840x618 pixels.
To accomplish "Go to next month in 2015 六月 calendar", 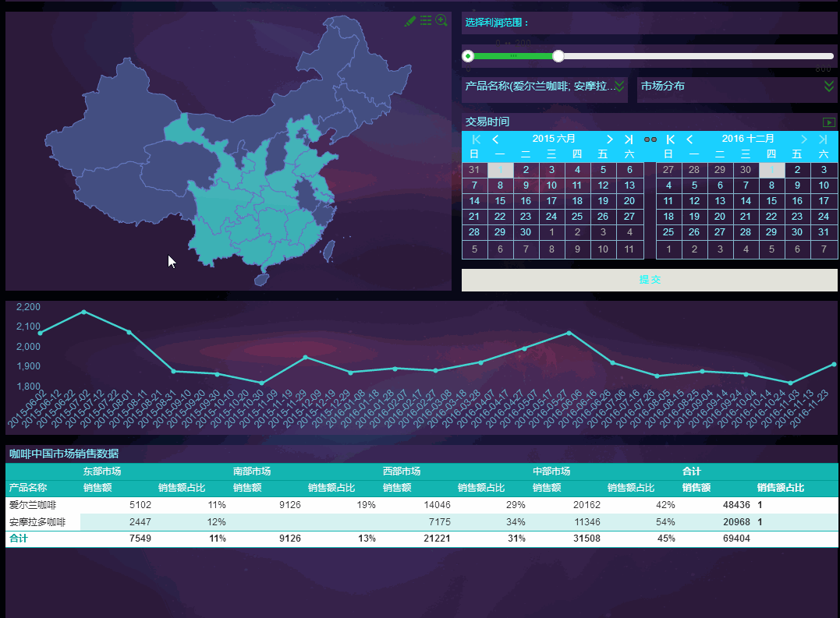I will (x=610, y=139).
